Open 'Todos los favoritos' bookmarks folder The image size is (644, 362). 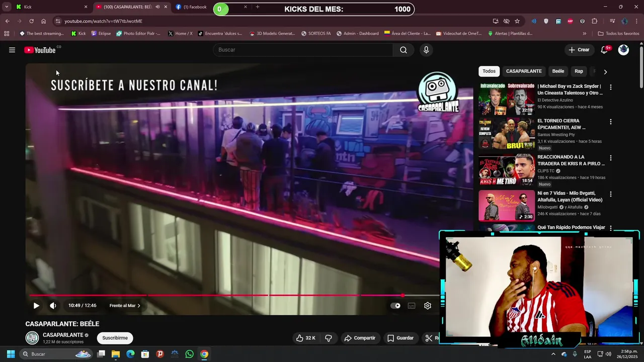(x=618, y=34)
